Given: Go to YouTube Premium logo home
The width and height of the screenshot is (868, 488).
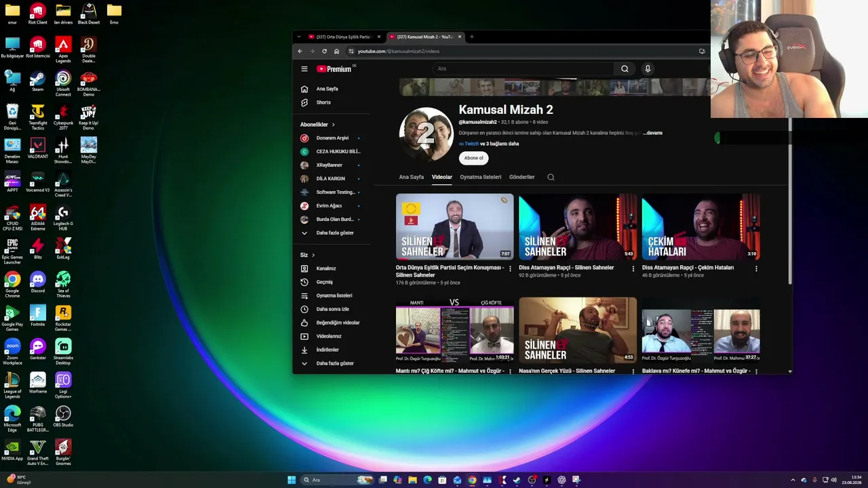Looking at the screenshot, I should tap(334, 68).
